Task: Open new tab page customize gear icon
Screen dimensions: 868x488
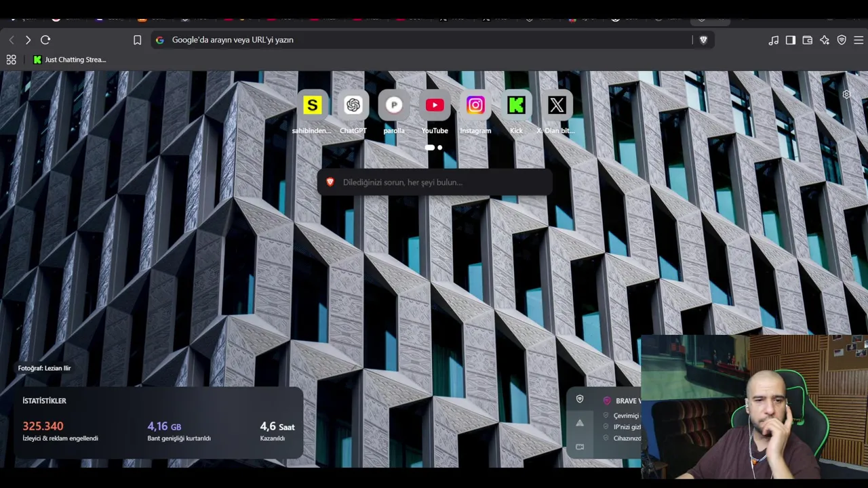Action: (x=846, y=95)
